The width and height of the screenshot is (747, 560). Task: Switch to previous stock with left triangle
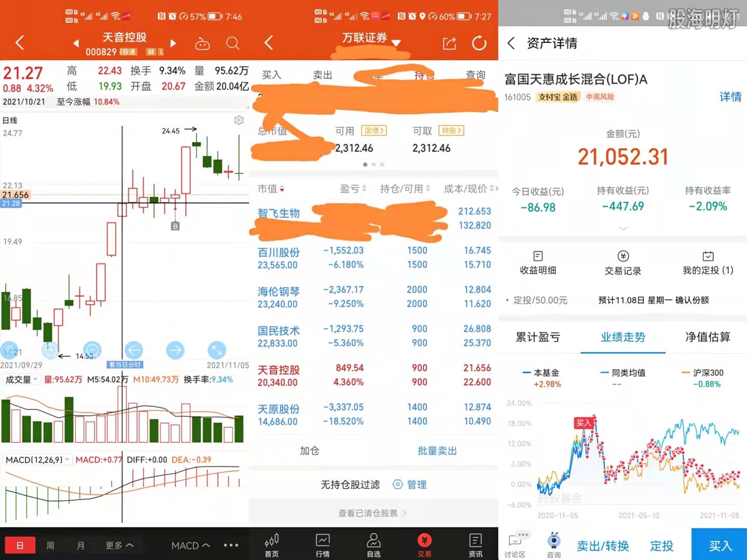[76, 43]
